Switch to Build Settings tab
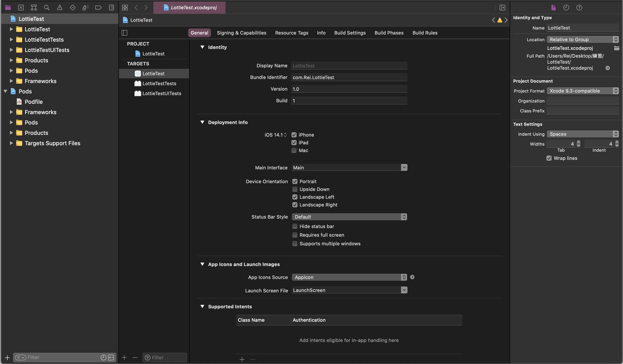Viewport: 623px width, 364px height. point(350,33)
